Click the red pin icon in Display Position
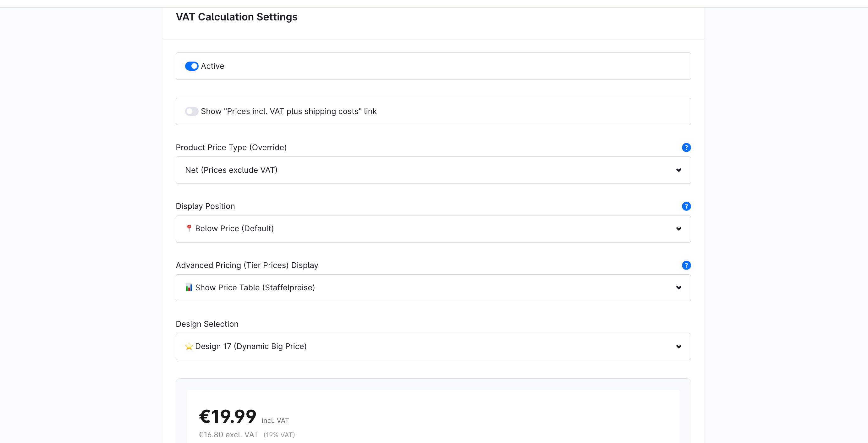The width and height of the screenshot is (868, 443). [x=189, y=228]
